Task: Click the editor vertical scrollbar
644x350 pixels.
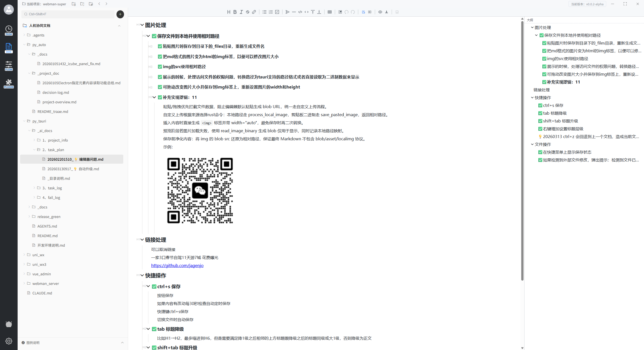Action: coord(522,151)
